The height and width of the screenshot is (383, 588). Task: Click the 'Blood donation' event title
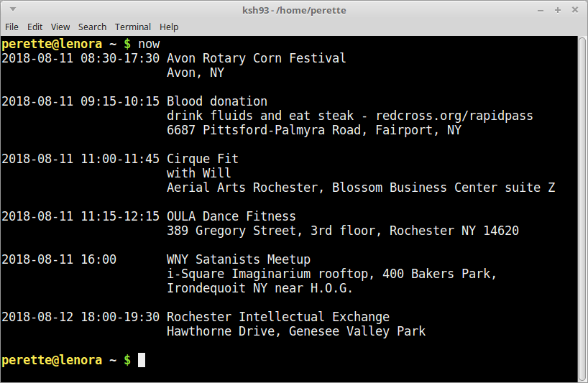217,101
